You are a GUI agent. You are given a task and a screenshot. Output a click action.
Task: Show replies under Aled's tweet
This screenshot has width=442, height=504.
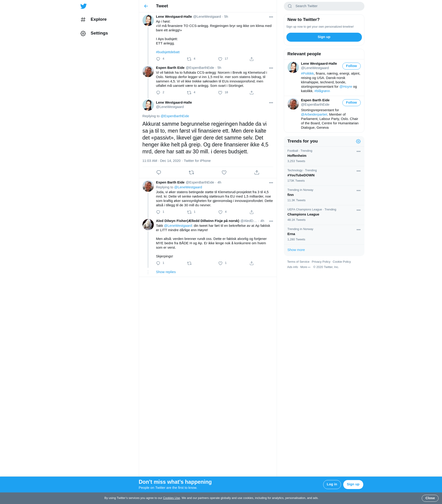166,272
